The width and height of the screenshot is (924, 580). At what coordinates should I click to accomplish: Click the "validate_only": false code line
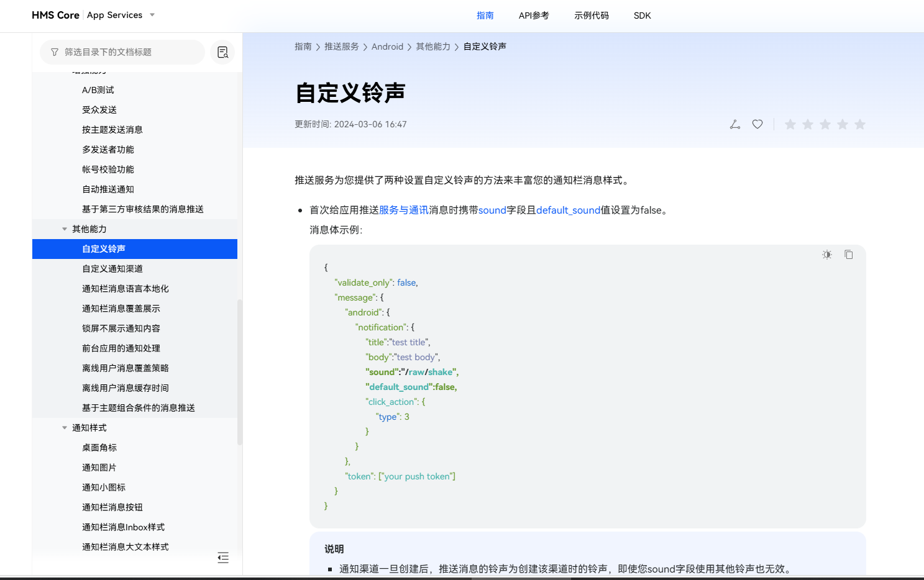coord(376,283)
